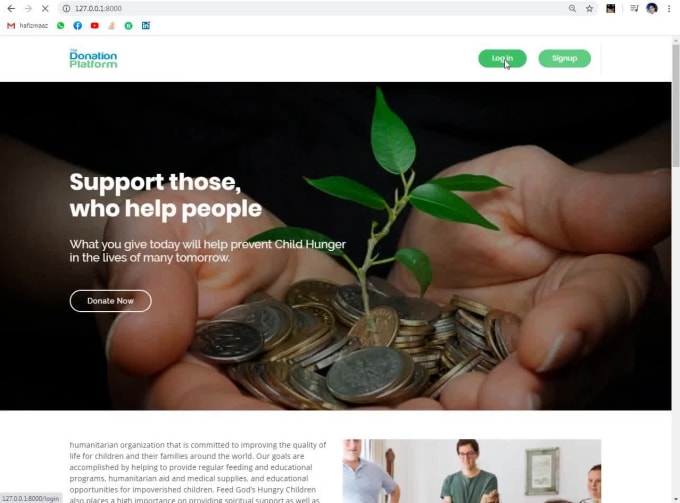Click the Log in button

pos(502,59)
